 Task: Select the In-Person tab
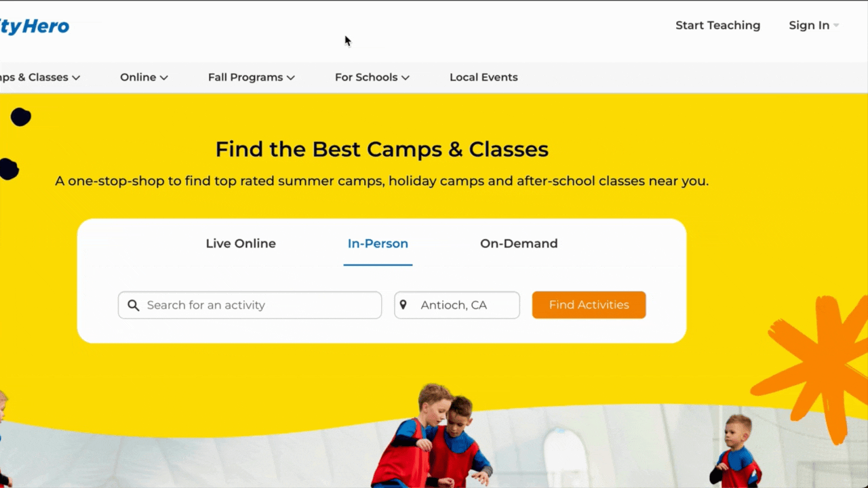(378, 243)
